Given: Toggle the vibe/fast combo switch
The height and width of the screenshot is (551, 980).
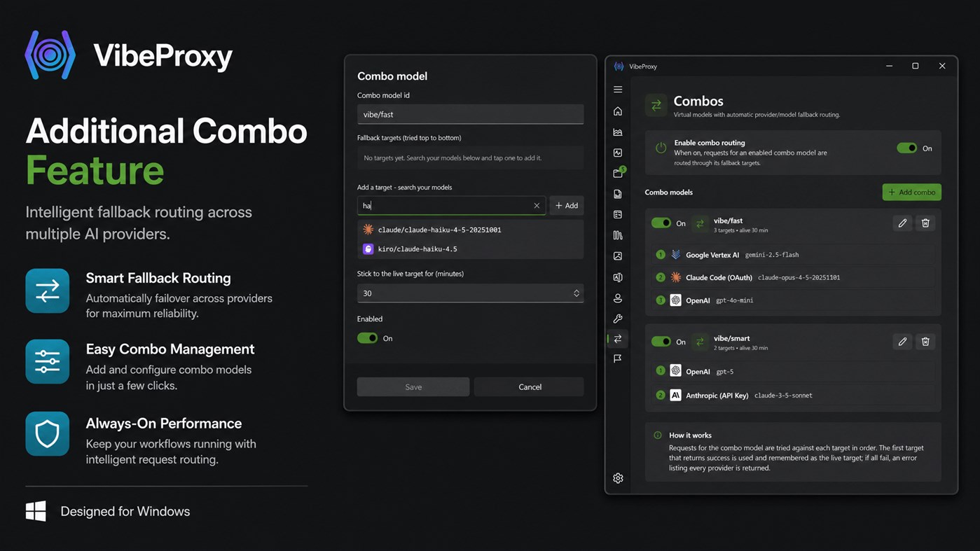Looking at the screenshot, I should tap(661, 223).
